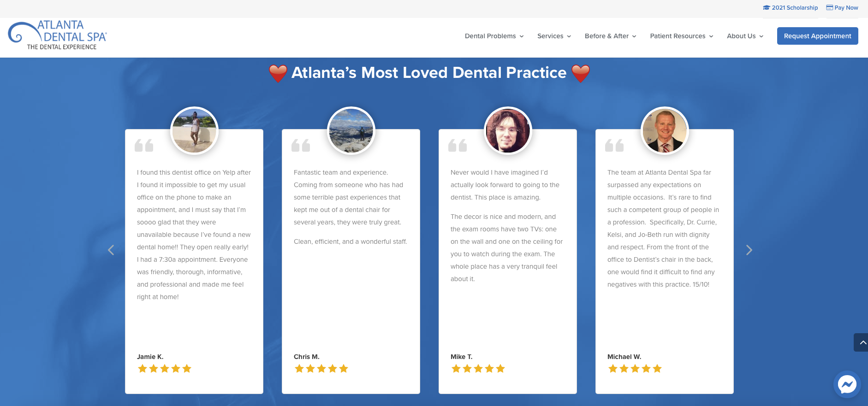Click the reviewer name Michael W.
This screenshot has height=406, width=868.
click(624, 357)
